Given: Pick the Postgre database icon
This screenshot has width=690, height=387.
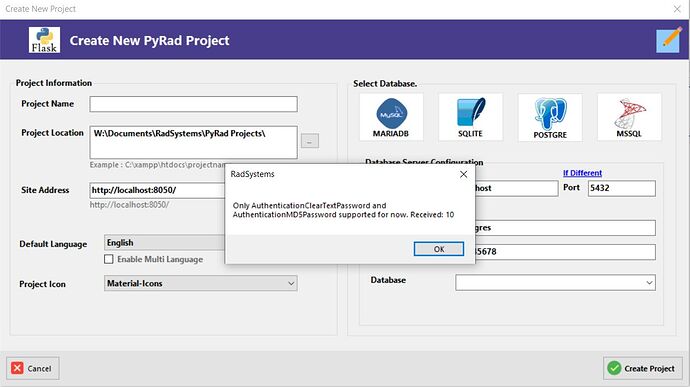Looking at the screenshot, I should click(x=550, y=118).
